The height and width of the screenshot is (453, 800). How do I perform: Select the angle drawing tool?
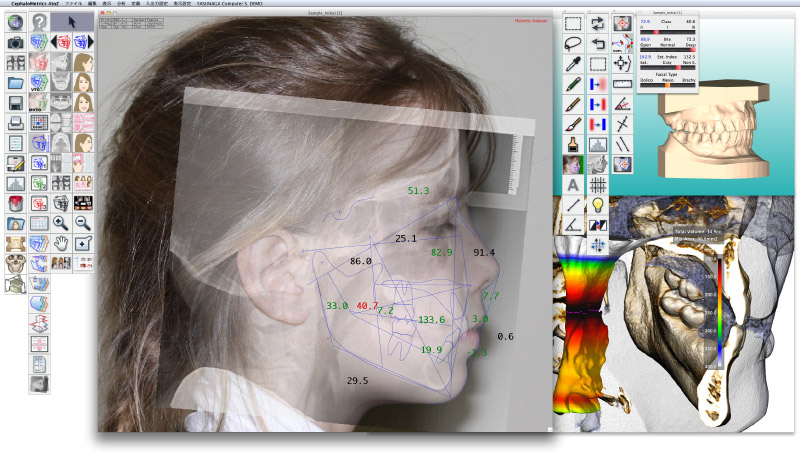pos(573,225)
